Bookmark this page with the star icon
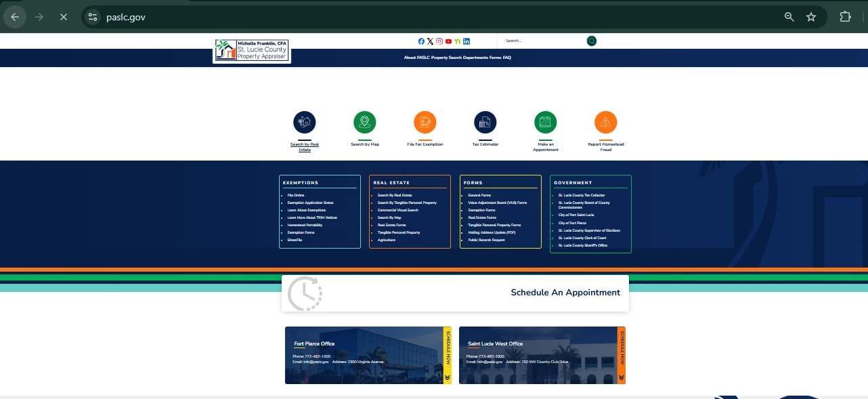868x399 pixels. click(x=810, y=17)
